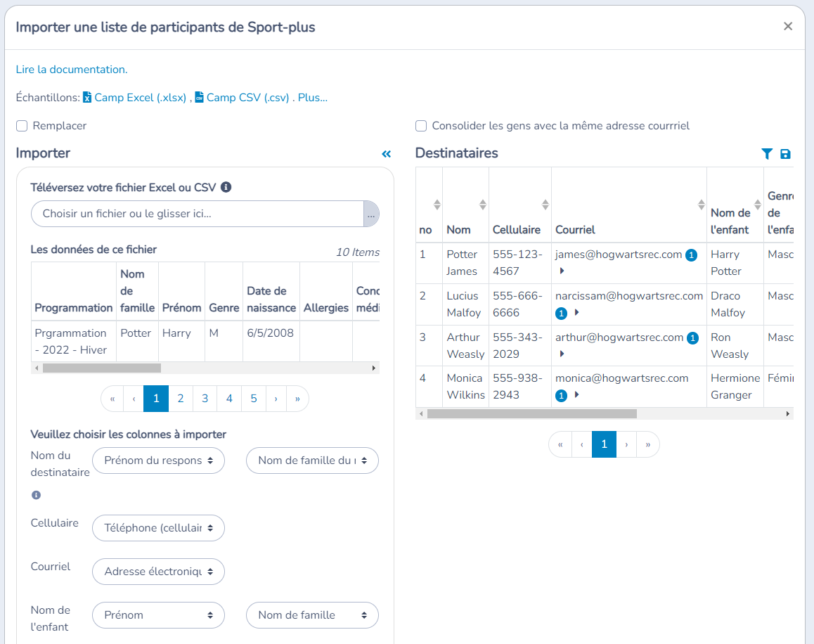Open Prénom du responsable dropdown
Image resolution: width=814 pixels, height=644 pixels.
pos(158,461)
